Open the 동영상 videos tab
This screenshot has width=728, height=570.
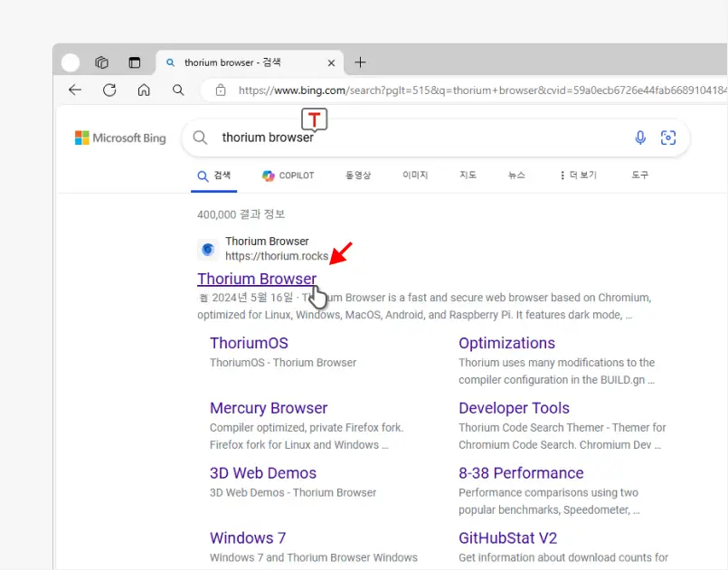click(x=358, y=176)
